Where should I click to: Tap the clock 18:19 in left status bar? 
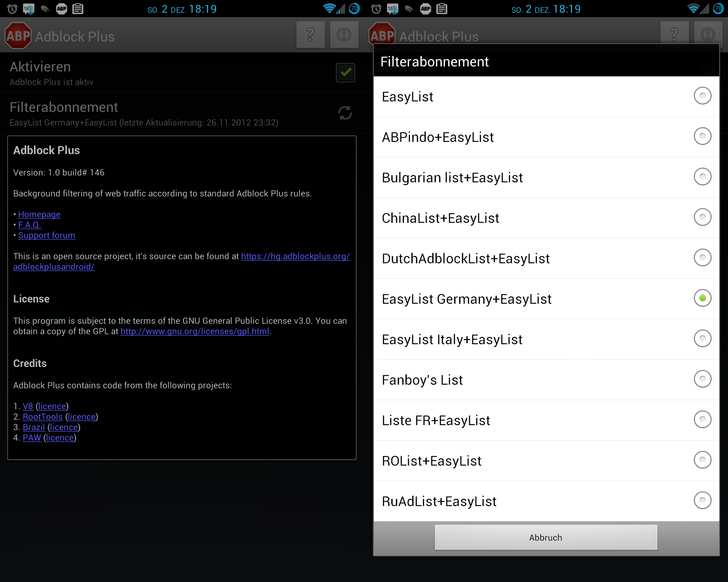pyautogui.click(x=203, y=9)
